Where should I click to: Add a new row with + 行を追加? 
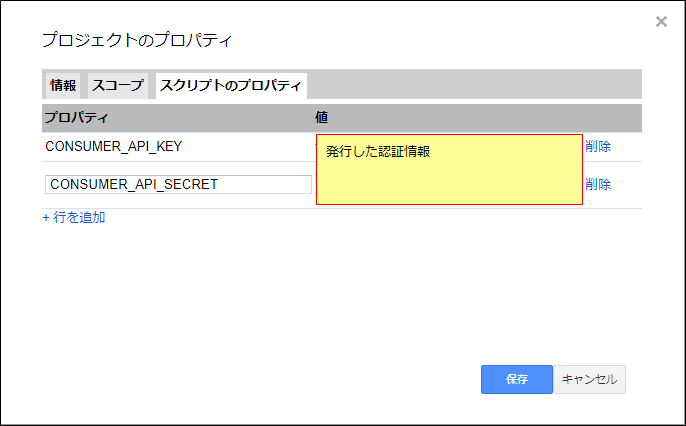pos(74,217)
